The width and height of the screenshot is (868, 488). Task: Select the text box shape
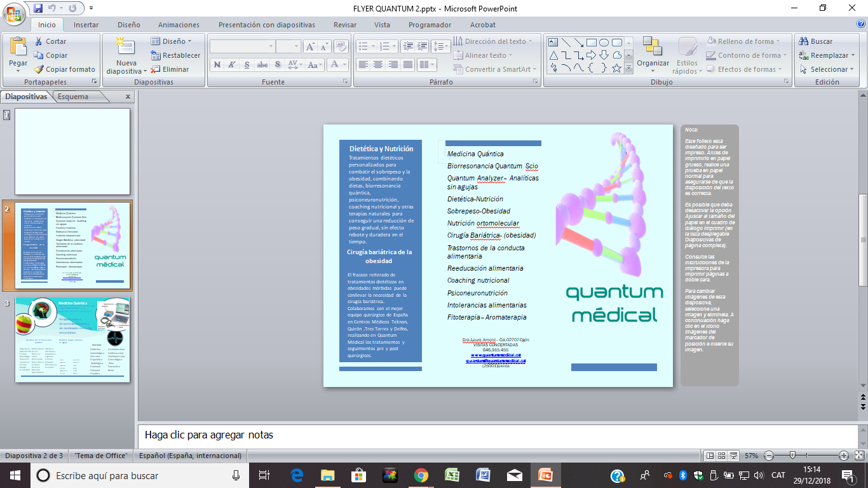point(553,43)
